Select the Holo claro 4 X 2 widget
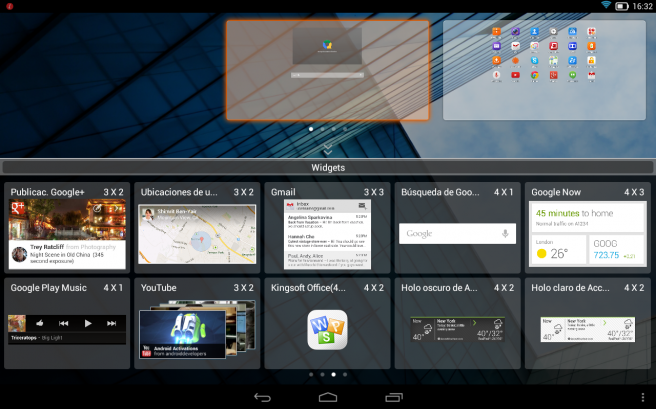The width and height of the screenshot is (656, 409). coord(588,323)
